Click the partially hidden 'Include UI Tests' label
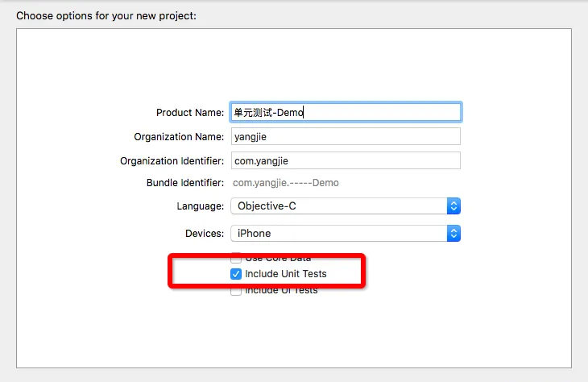Viewport: 588px width, 382px height. (281, 290)
